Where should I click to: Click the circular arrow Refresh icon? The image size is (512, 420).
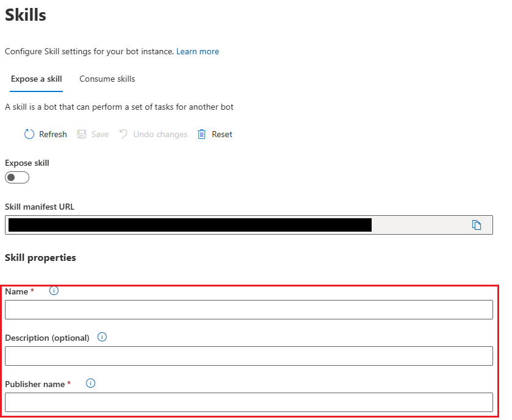click(29, 134)
